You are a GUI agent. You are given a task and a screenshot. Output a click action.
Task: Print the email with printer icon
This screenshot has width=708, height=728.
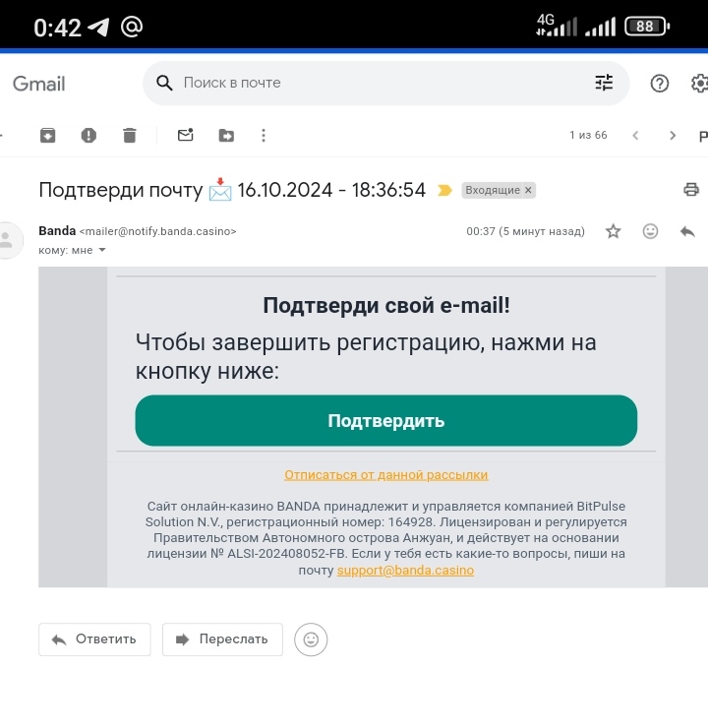click(x=691, y=190)
